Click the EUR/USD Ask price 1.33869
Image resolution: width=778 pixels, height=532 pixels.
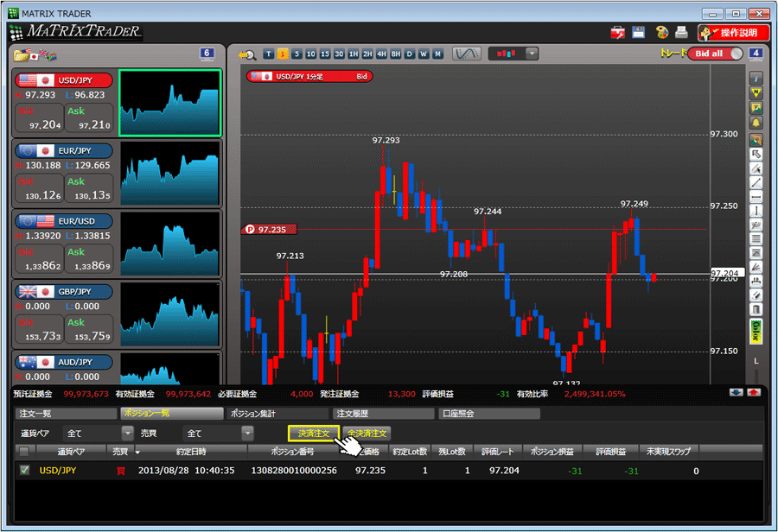89,259
